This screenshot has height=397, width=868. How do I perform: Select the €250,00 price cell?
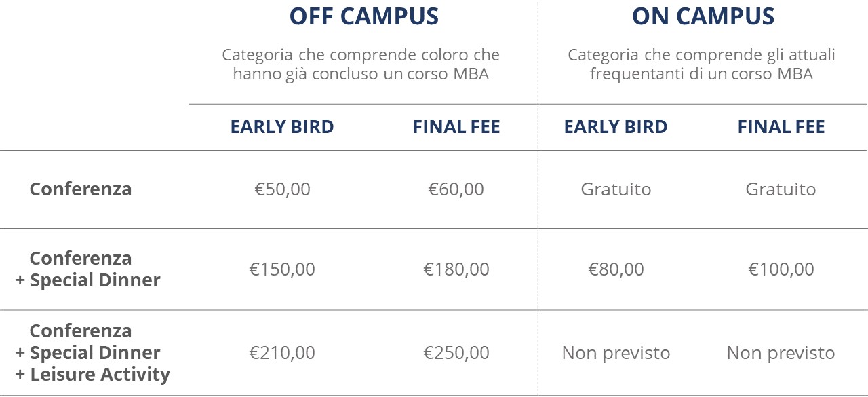[456, 353]
